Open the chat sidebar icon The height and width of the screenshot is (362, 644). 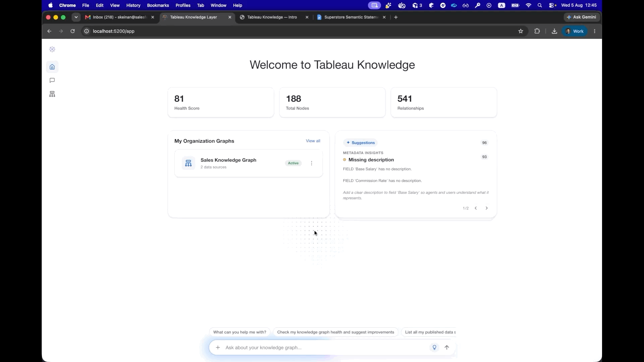click(x=52, y=80)
